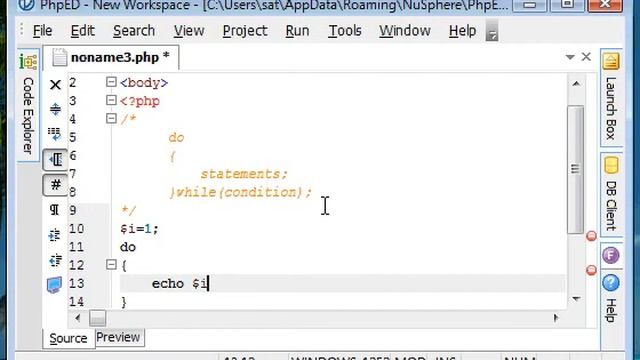Click the Launch Box icon
Viewport: 640px width, 360px height.
[611, 61]
